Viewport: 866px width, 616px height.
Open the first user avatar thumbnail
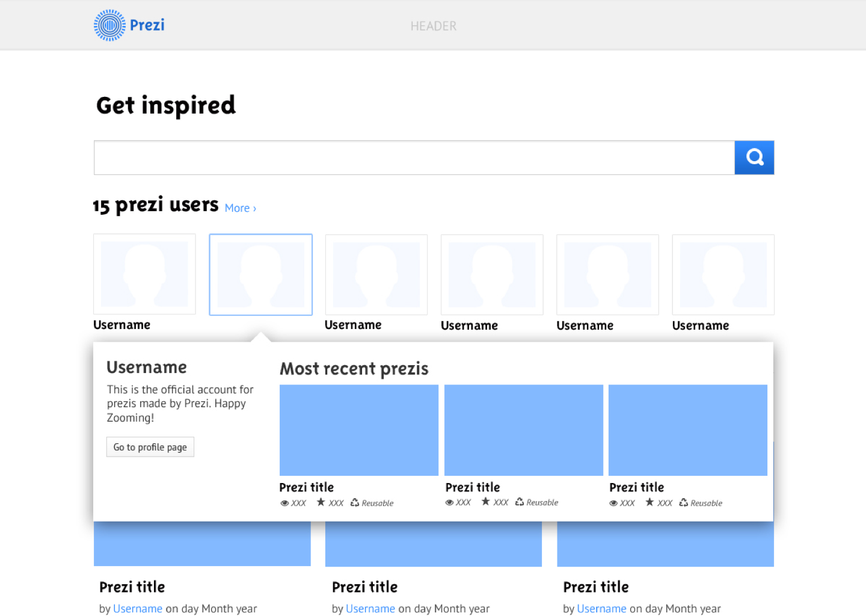click(x=144, y=274)
